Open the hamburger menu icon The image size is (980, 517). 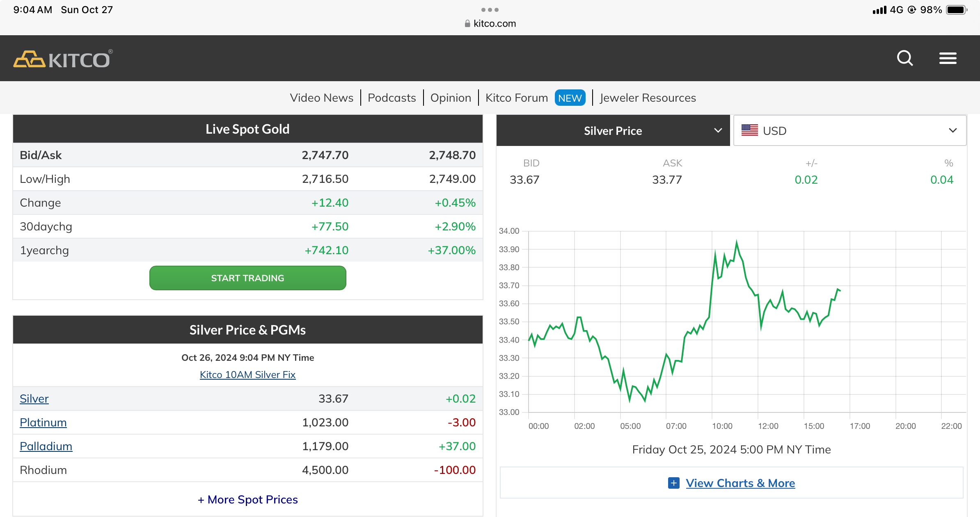click(x=948, y=58)
